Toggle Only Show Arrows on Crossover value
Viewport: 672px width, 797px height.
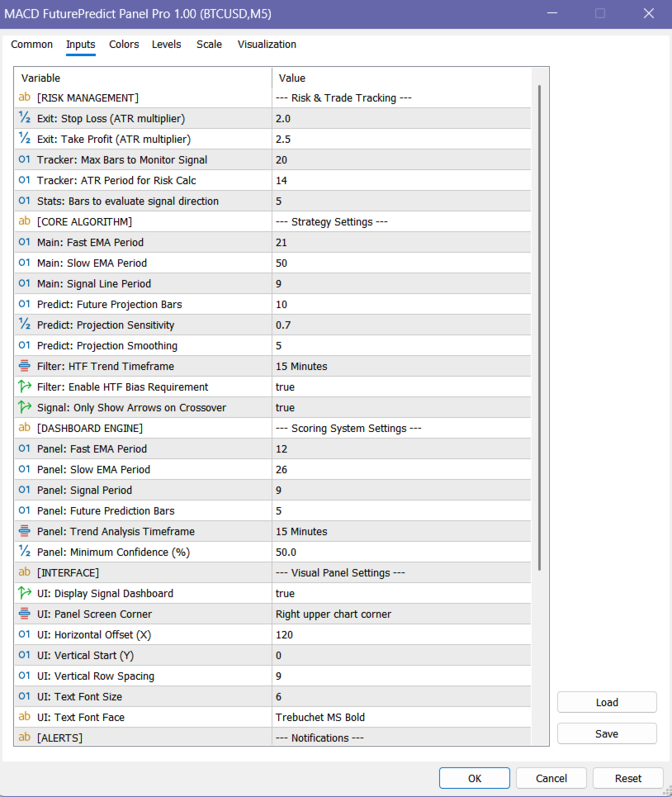[286, 407]
